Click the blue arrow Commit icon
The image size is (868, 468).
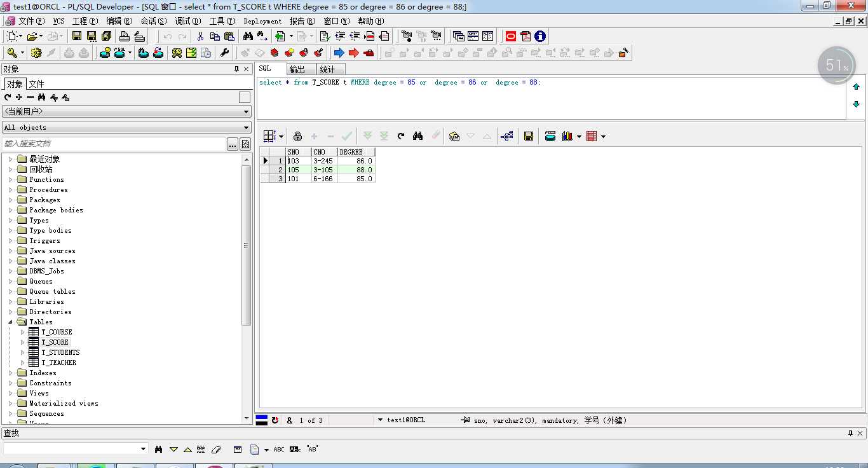click(x=339, y=53)
